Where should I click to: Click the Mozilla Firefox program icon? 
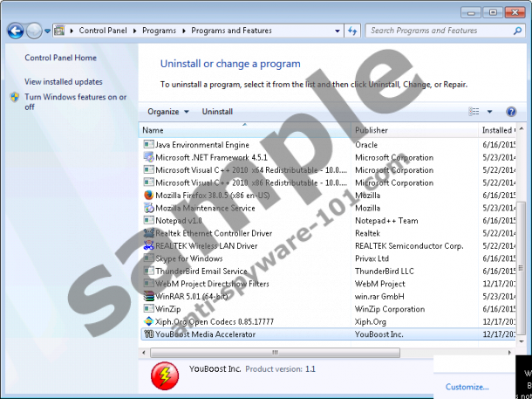(148, 196)
